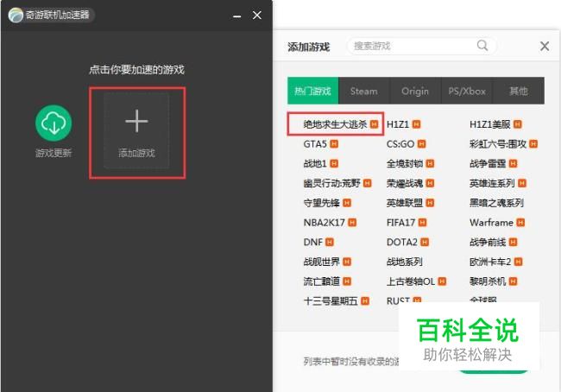Click the H badge next to 战舰世界
This screenshot has height=392, width=561.
point(347,262)
